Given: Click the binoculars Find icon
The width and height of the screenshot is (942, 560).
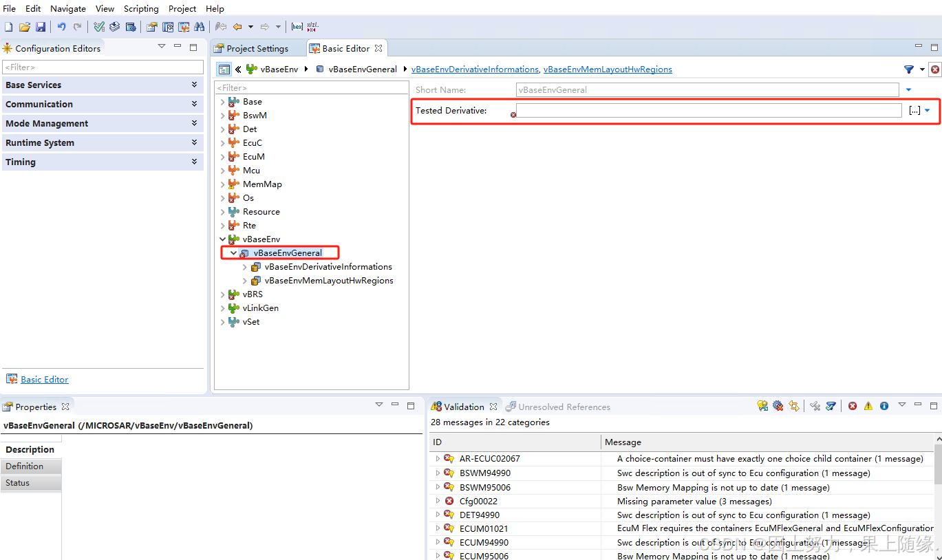Looking at the screenshot, I should pyautogui.click(x=200, y=27).
